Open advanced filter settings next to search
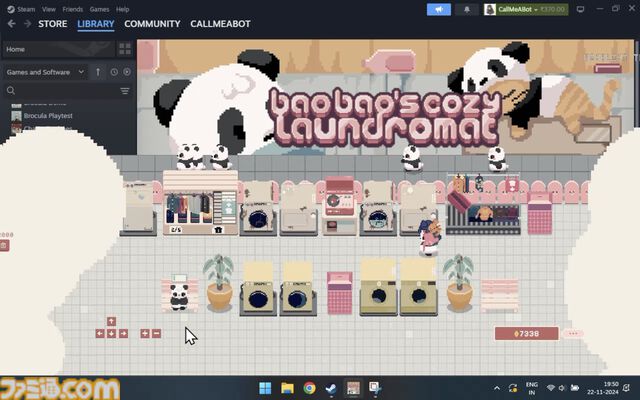 coord(125,91)
